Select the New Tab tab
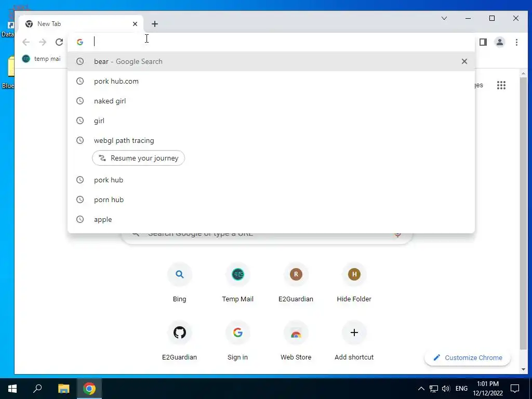 81,24
